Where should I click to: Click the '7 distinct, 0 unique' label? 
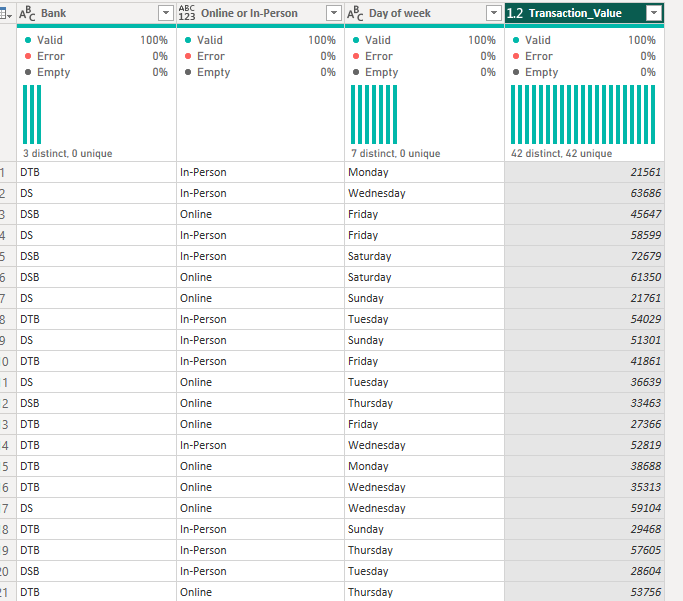(396, 153)
